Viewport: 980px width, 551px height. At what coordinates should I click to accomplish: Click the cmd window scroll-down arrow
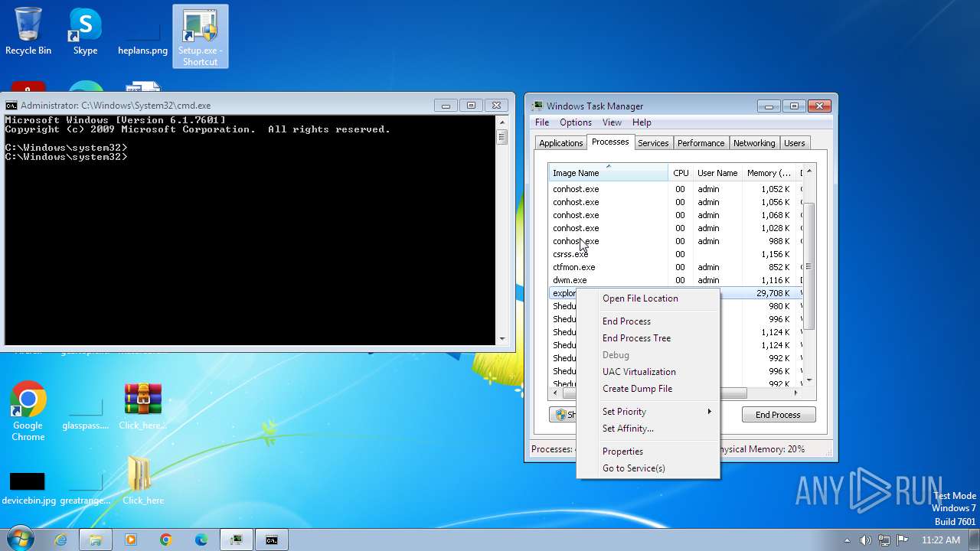click(x=502, y=338)
